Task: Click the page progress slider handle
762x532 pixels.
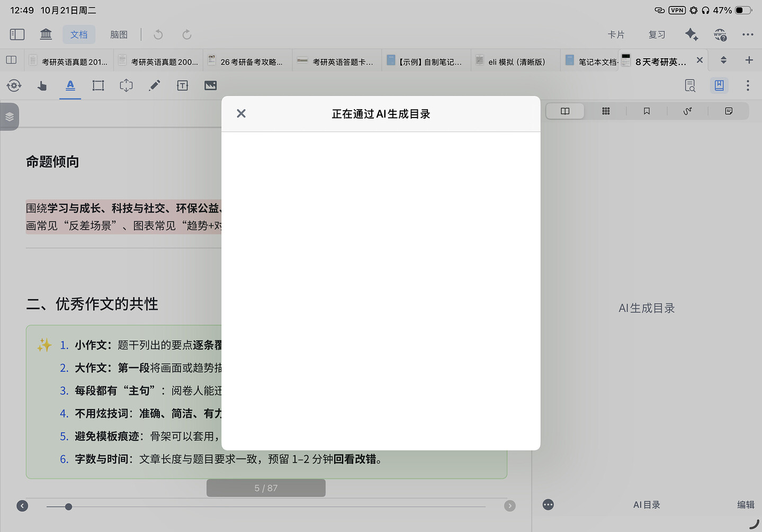Action: coord(68,507)
